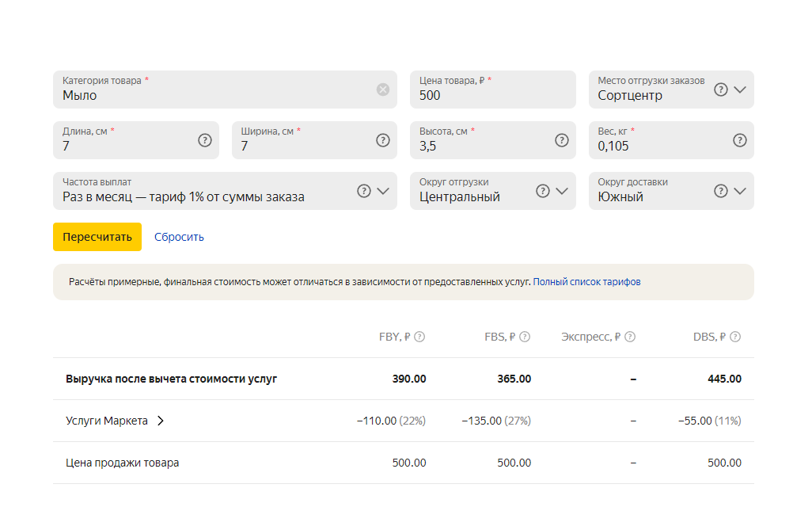Select the FBY revenue value 390.00
The width and height of the screenshot is (812, 526).
click(409, 379)
